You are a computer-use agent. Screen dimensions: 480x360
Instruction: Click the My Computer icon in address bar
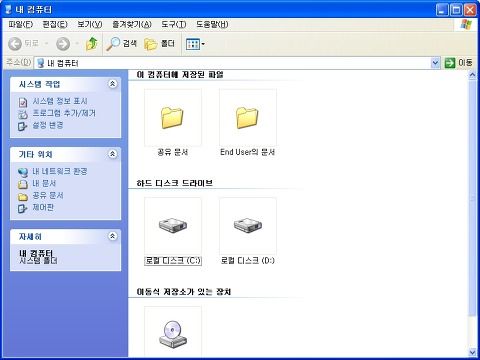pyautogui.click(x=41, y=63)
